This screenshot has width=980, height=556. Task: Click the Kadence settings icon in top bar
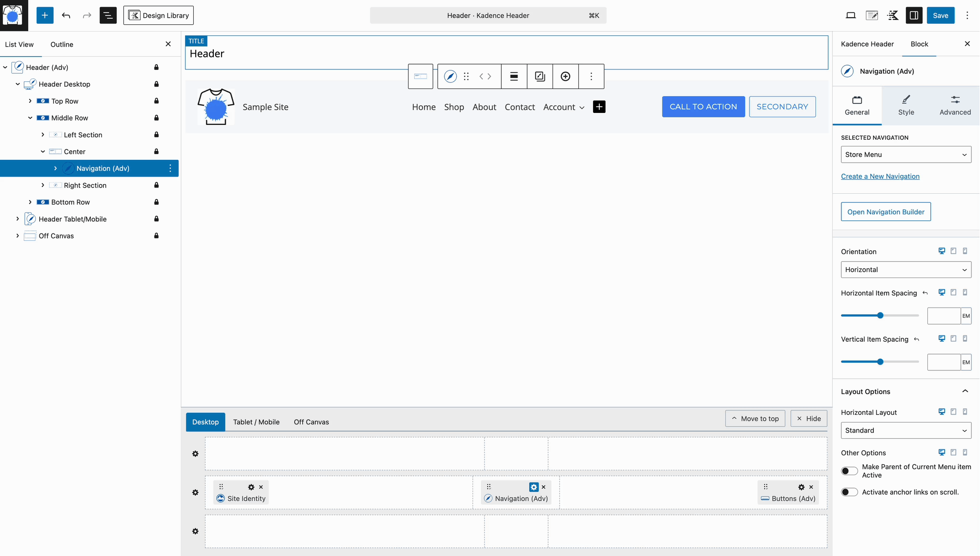[x=892, y=15]
